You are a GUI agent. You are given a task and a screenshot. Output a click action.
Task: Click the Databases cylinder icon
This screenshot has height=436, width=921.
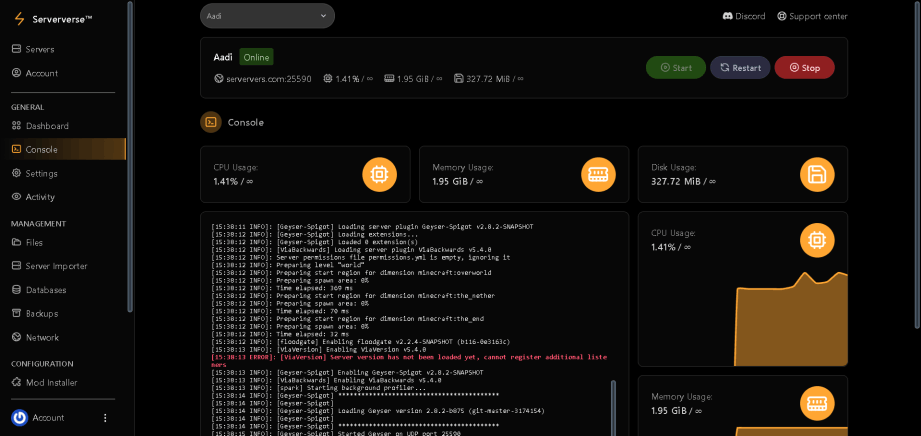[x=16, y=290]
